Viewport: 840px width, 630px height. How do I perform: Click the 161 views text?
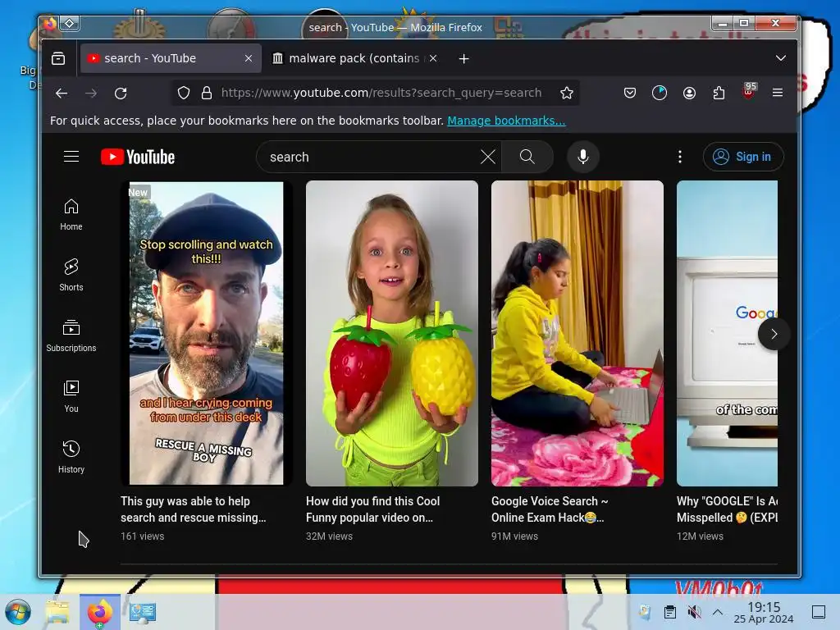143,536
